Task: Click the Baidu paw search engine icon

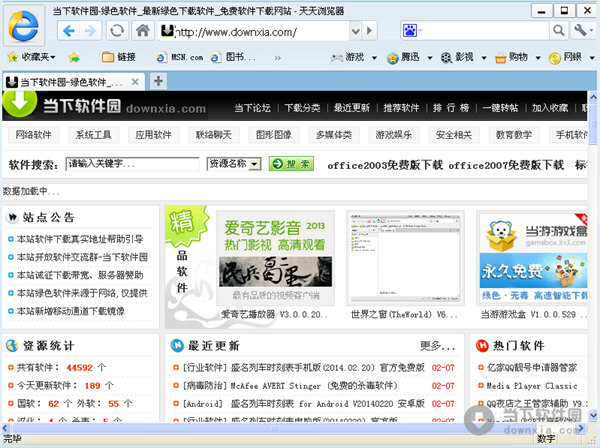Action: 409,31
